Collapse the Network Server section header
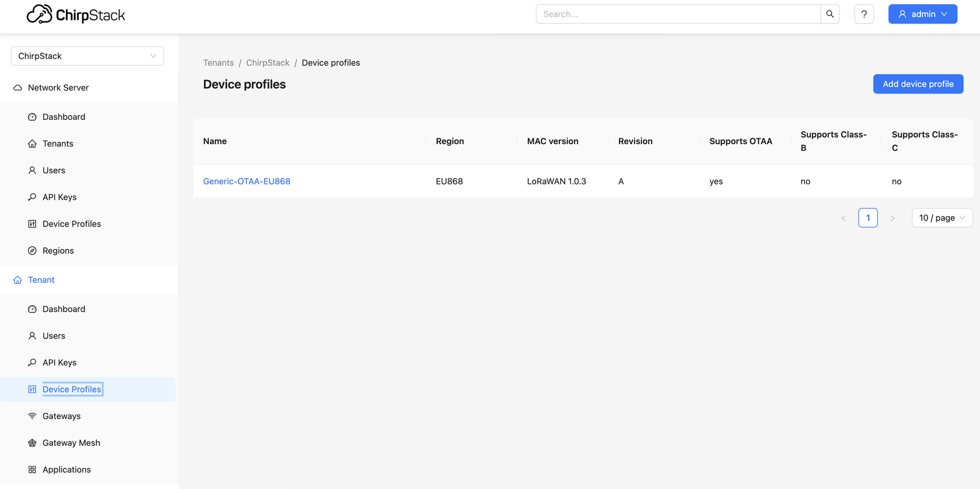This screenshot has height=489, width=980. 89,88
